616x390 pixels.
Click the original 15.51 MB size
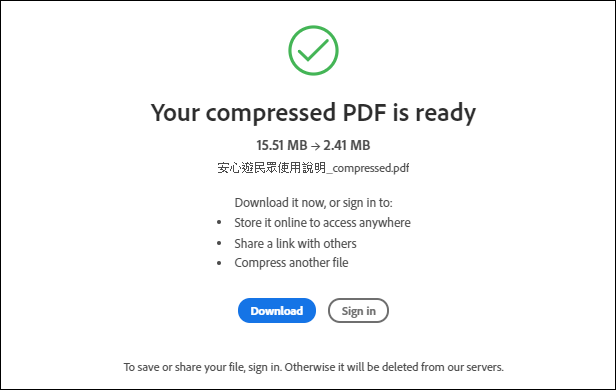[x=282, y=145]
